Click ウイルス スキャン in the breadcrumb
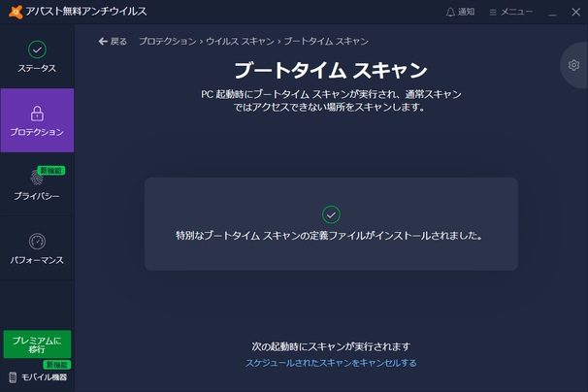This screenshot has width=588, height=392. [240, 42]
